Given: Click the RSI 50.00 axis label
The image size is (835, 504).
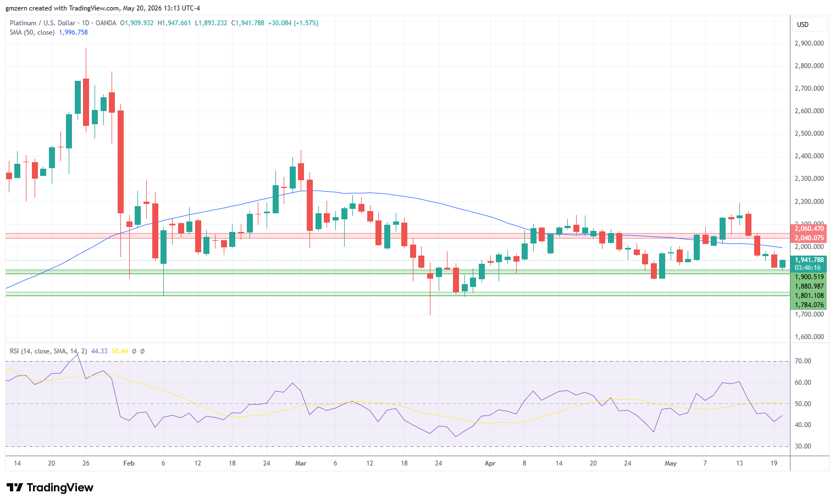Looking at the screenshot, I should 803,404.
